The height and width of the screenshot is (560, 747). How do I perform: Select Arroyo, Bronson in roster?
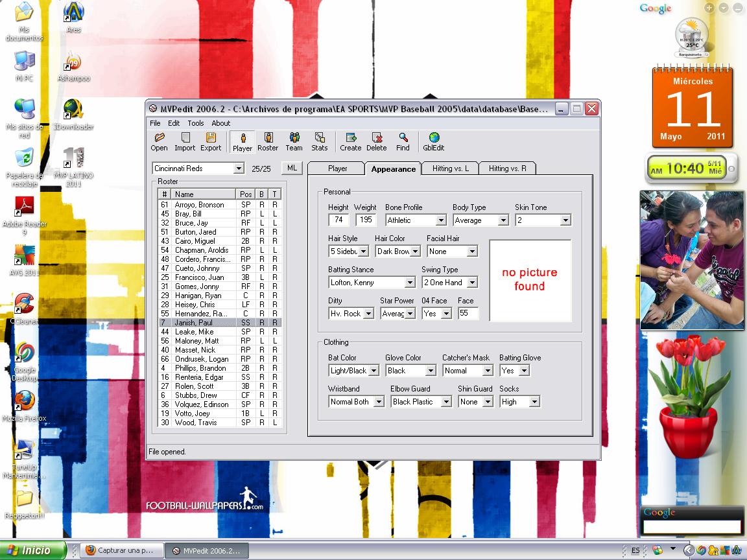[220, 205]
